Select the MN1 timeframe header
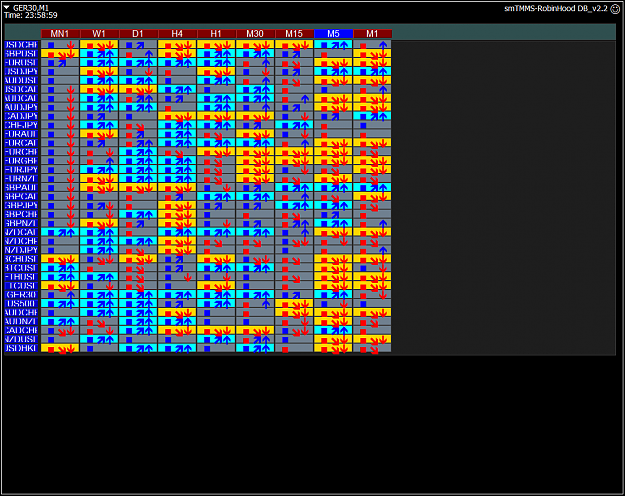The image size is (625, 496). [60, 34]
